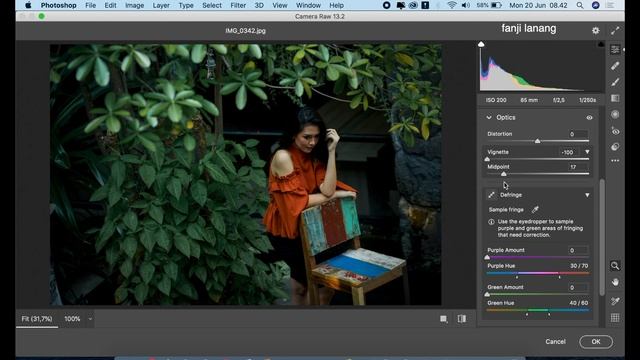Image resolution: width=640 pixels, height=360 pixels.
Task: Select the Radial Filter tool
Action: click(615, 115)
